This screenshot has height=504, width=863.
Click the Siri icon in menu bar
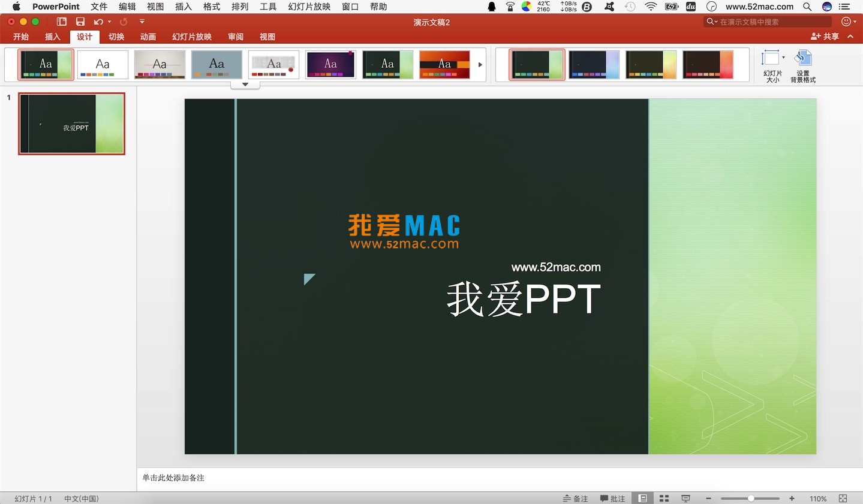tap(827, 7)
